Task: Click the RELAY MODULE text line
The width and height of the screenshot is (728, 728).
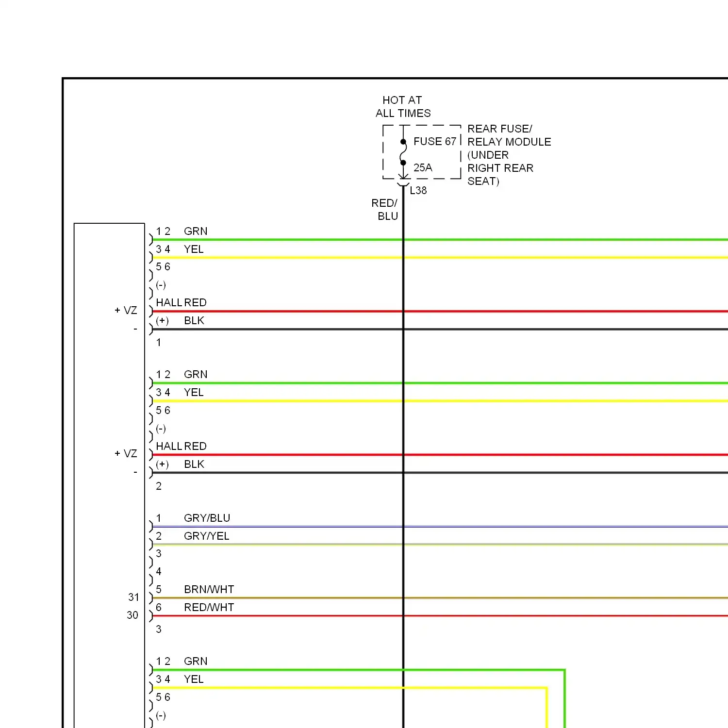Action: point(509,142)
